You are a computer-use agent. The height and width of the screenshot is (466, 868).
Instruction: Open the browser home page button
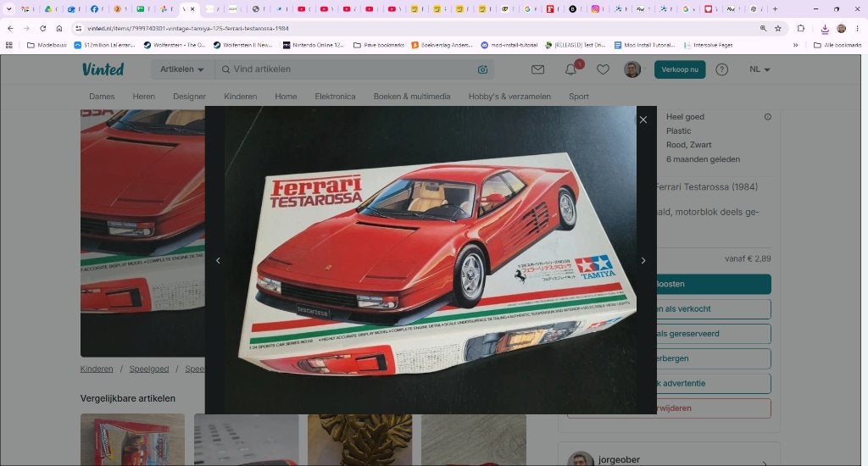(59, 28)
